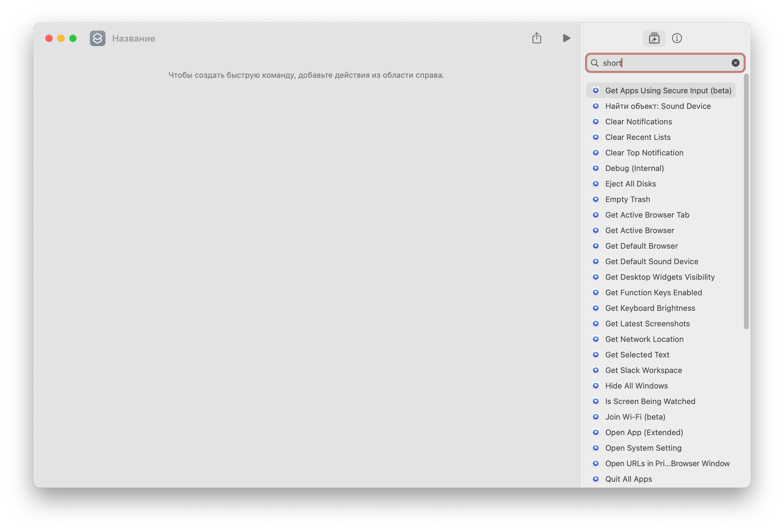Screen dimensions: 784x532
Task: Select the Quit All Apps action
Action: pos(628,479)
